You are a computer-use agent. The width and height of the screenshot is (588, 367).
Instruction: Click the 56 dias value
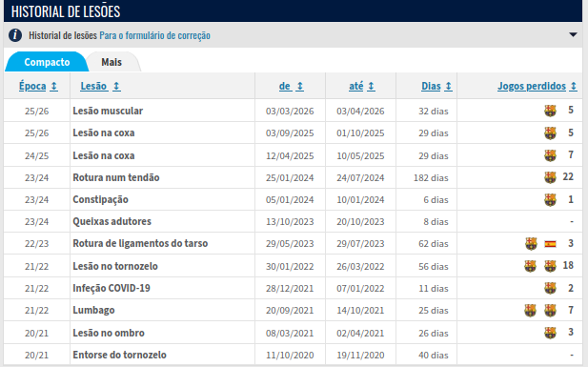click(434, 266)
